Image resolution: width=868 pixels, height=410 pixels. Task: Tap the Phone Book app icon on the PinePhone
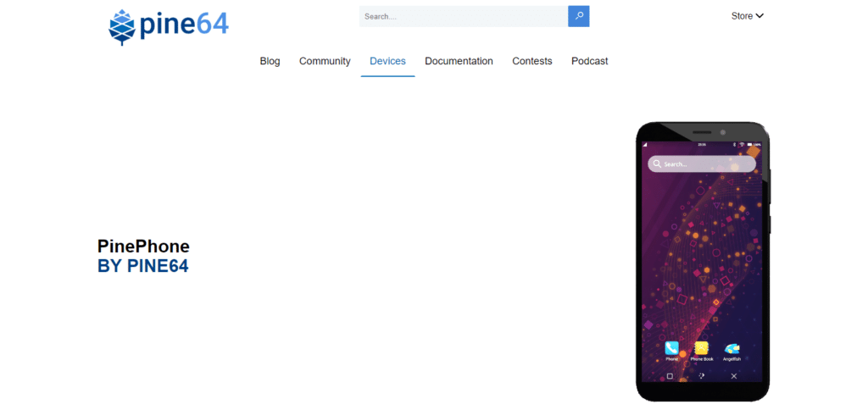[x=701, y=348]
